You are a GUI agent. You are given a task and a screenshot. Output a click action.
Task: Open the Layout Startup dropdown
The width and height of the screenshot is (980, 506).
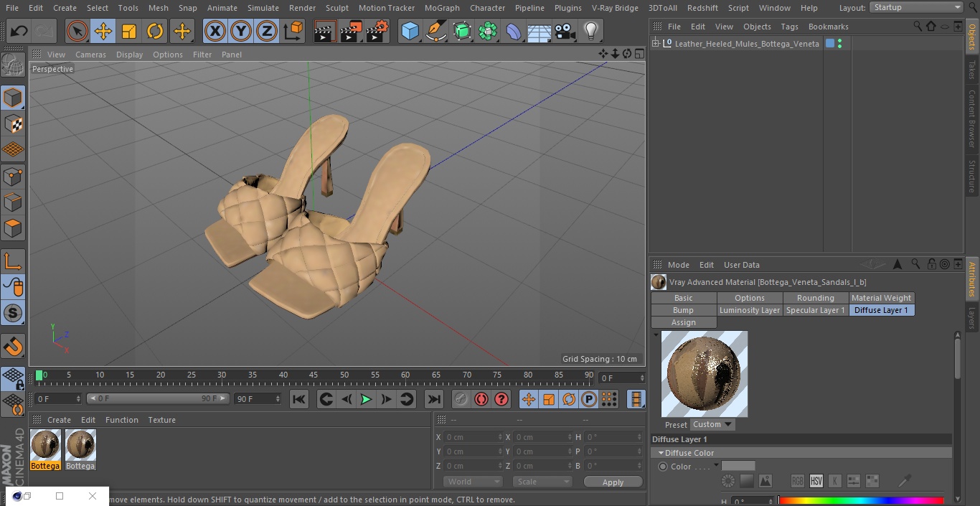(916, 7)
